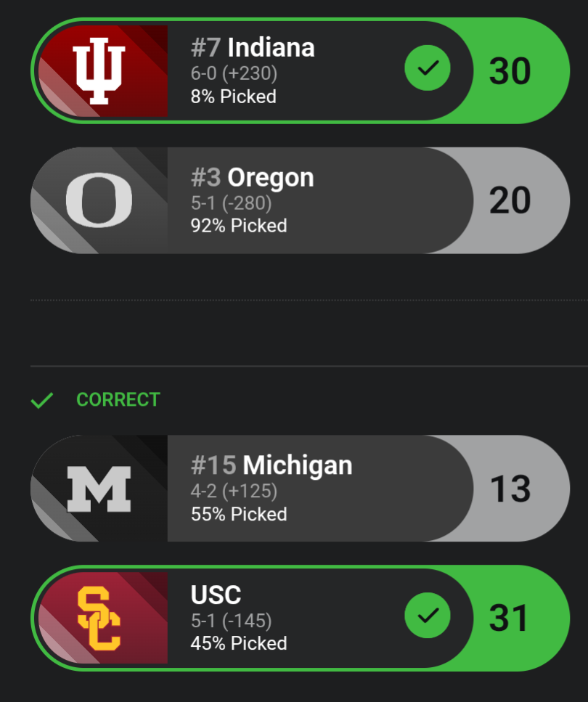Select the #15 Michigan team name
This screenshot has height=702, width=588.
pos(271,465)
